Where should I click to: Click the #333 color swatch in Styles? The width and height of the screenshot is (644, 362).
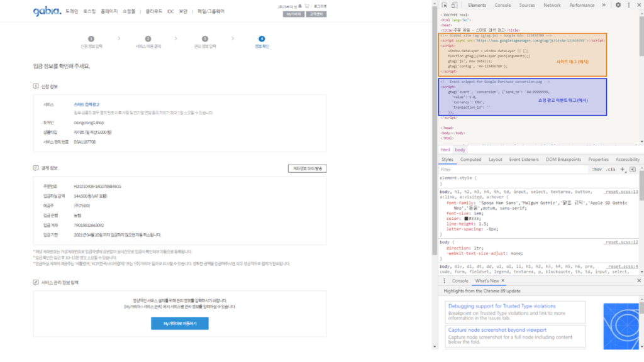click(466, 219)
